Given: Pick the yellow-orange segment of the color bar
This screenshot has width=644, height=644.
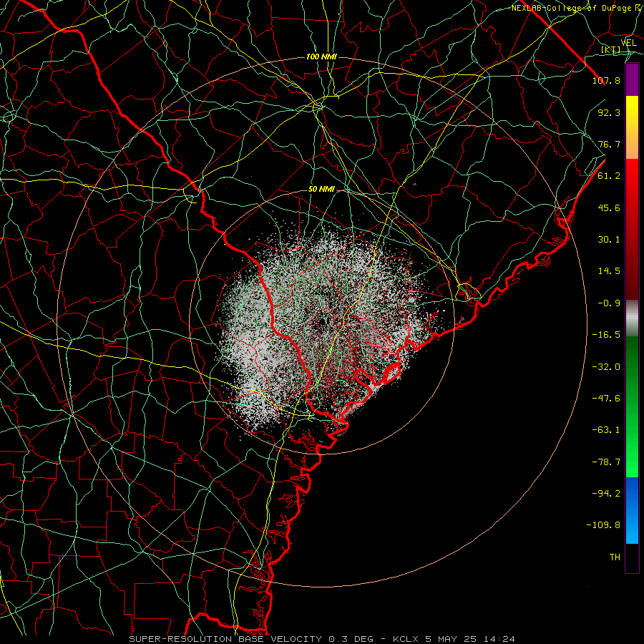Looking at the screenshot, I should (x=632, y=127).
